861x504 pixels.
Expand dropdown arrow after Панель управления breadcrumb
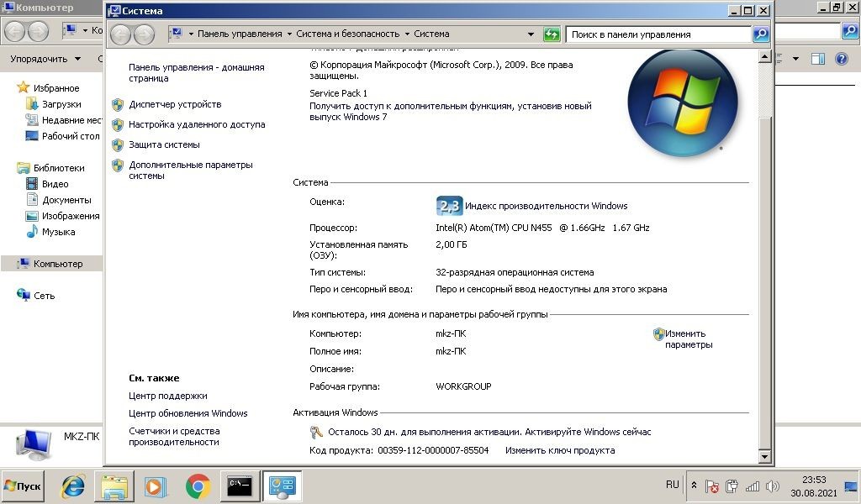(289, 34)
